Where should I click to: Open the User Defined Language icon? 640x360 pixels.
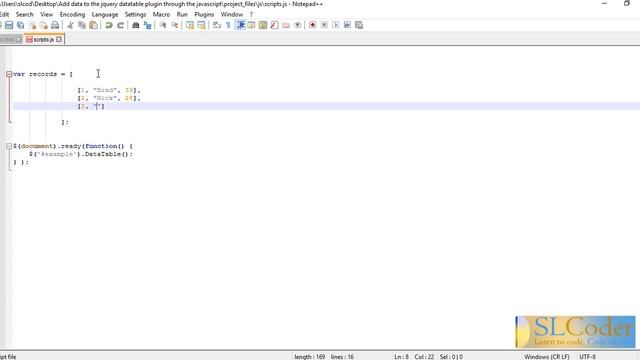coord(251,25)
